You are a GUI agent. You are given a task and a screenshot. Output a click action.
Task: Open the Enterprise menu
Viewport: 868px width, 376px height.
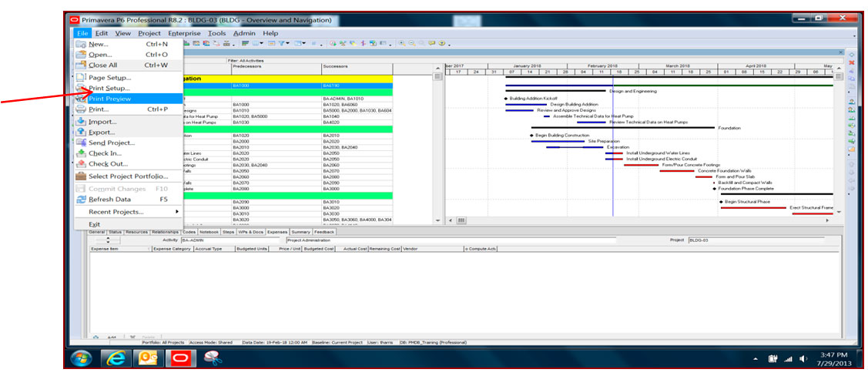(184, 33)
